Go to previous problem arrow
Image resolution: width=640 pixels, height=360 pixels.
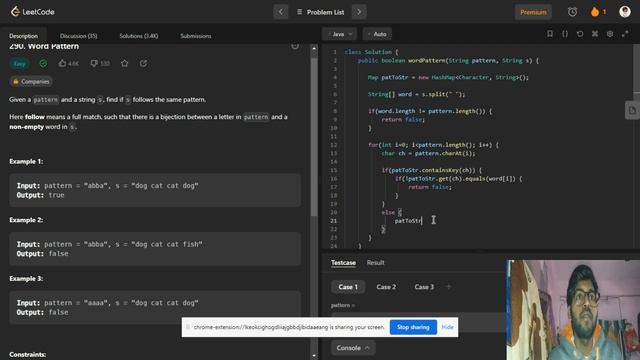[281, 12]
